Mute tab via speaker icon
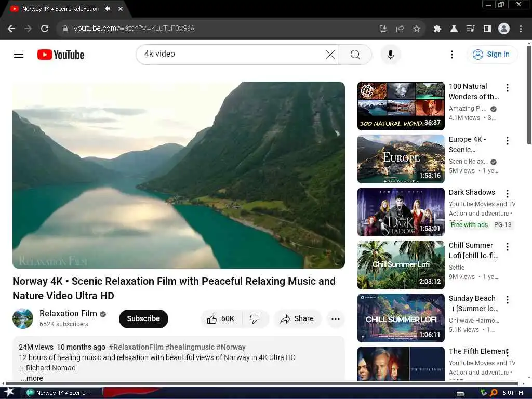The width and height of the screenshot is (532, 399). pos(108,9)
